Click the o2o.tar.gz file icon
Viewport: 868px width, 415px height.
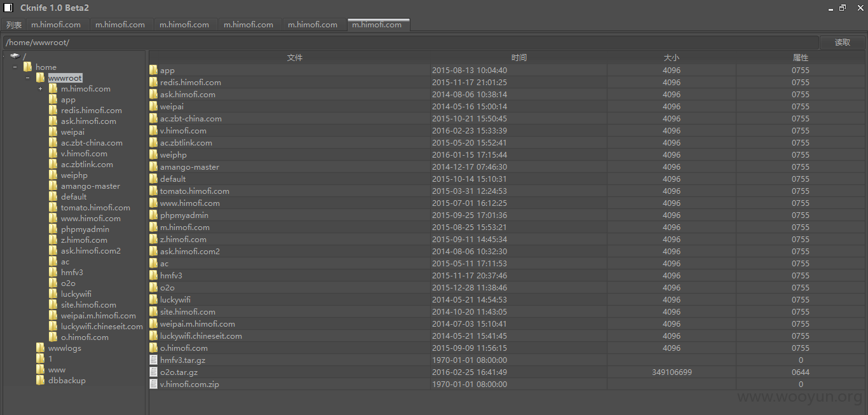click(153, 372)
